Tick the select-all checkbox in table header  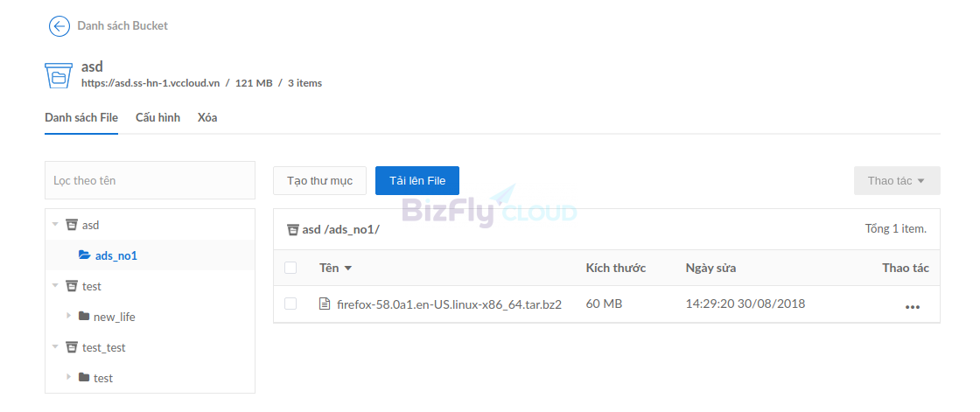pos(290,268)
